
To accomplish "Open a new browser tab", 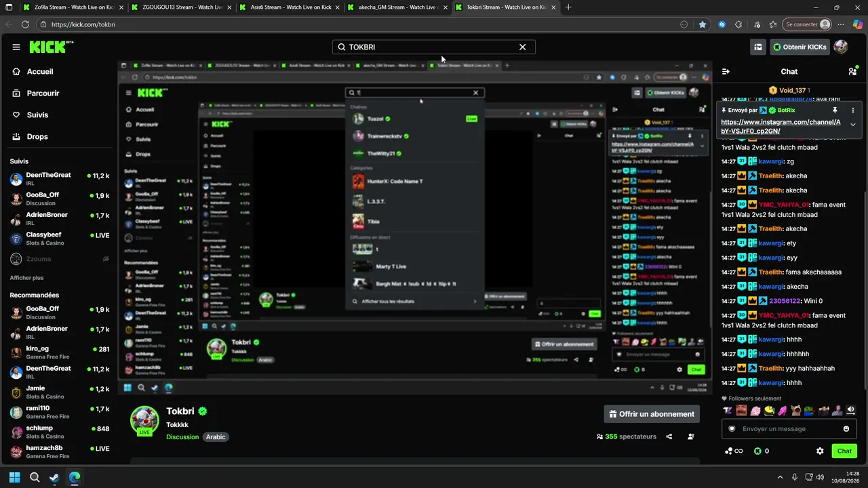I will pos(568,7).
